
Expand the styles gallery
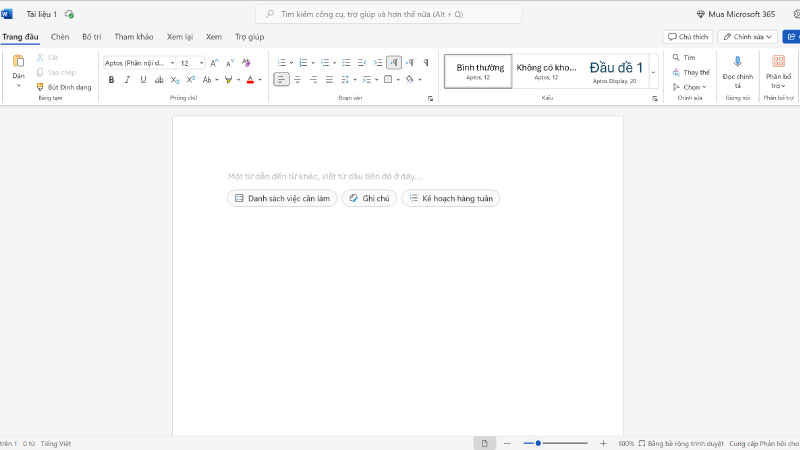(x=654, y=72)
